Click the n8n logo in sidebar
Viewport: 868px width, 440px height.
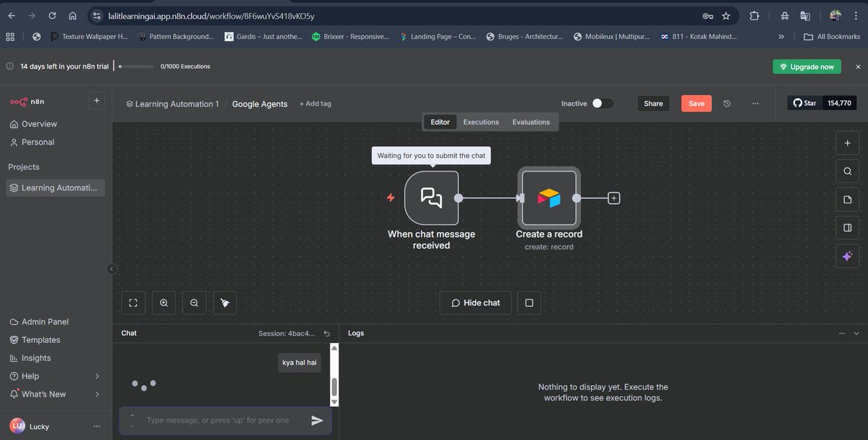27,101
